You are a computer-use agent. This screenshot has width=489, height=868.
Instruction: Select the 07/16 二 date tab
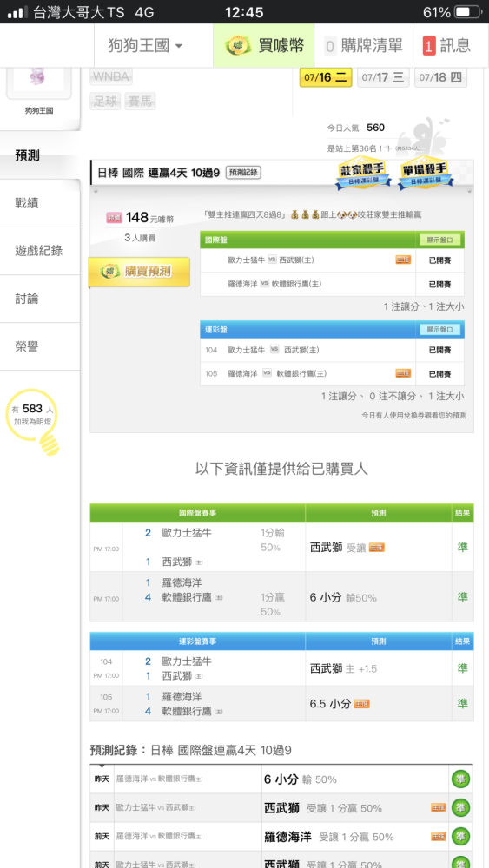tap(326, 77)
